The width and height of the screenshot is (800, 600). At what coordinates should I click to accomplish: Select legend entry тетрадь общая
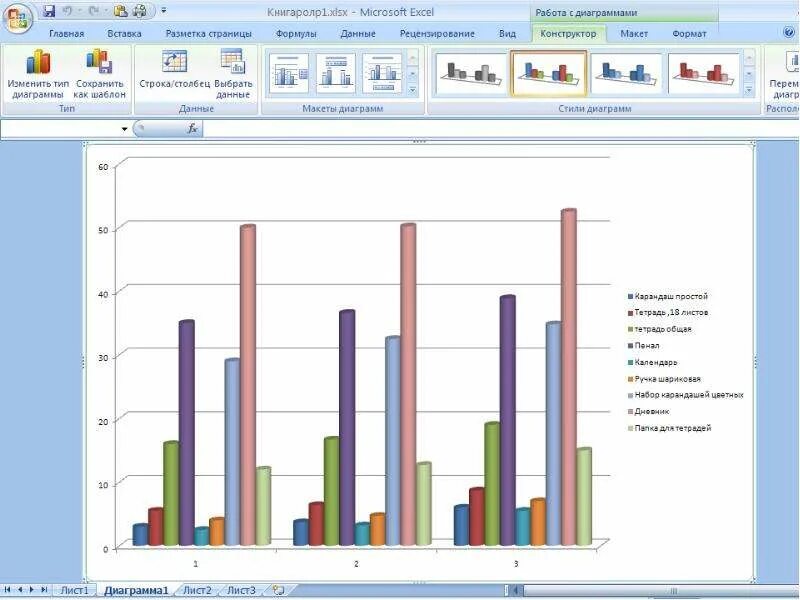(662, 329)
